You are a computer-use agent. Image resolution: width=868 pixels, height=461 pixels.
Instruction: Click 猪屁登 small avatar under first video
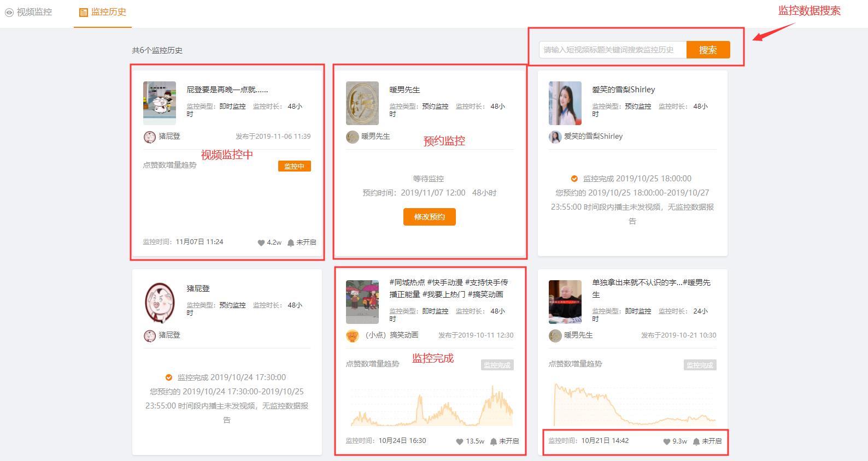coord(150,137)
